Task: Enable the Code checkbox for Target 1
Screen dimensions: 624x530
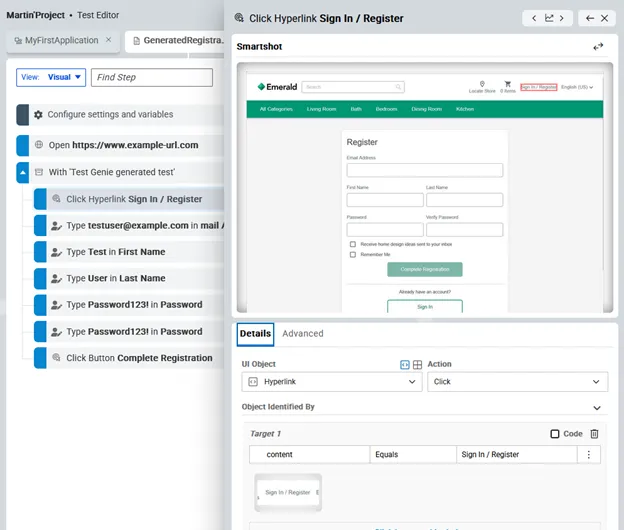Action: (555, 434)
